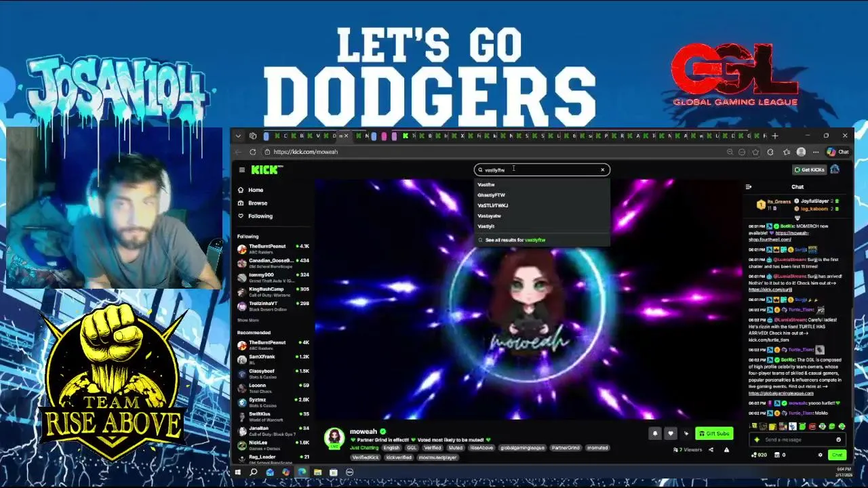Viewport: 868px width, 488px height.
Task: Open Following in Kick sidebar
Action: (x=260, y=216)
